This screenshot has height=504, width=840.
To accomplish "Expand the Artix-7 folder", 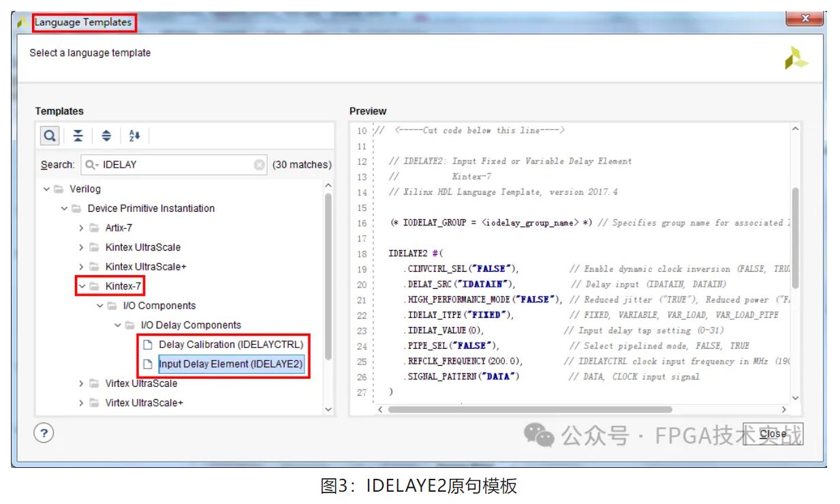I will tap(82, 228).
